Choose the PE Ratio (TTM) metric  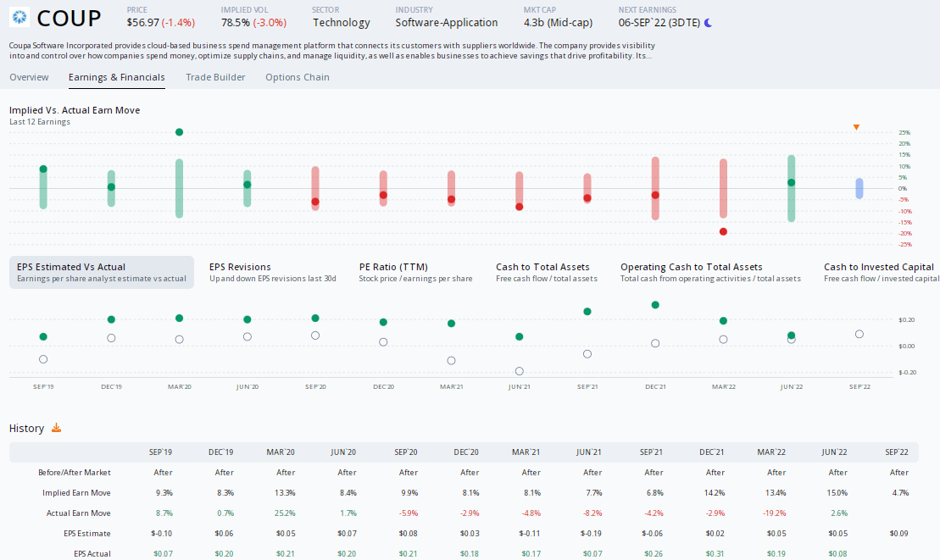click(x=415, y=273)
